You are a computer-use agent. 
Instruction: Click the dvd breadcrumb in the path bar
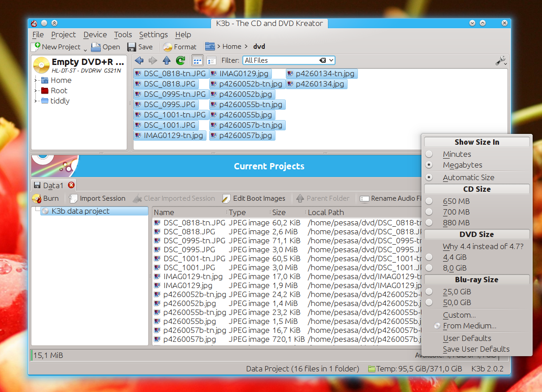(x=259, y=47)
